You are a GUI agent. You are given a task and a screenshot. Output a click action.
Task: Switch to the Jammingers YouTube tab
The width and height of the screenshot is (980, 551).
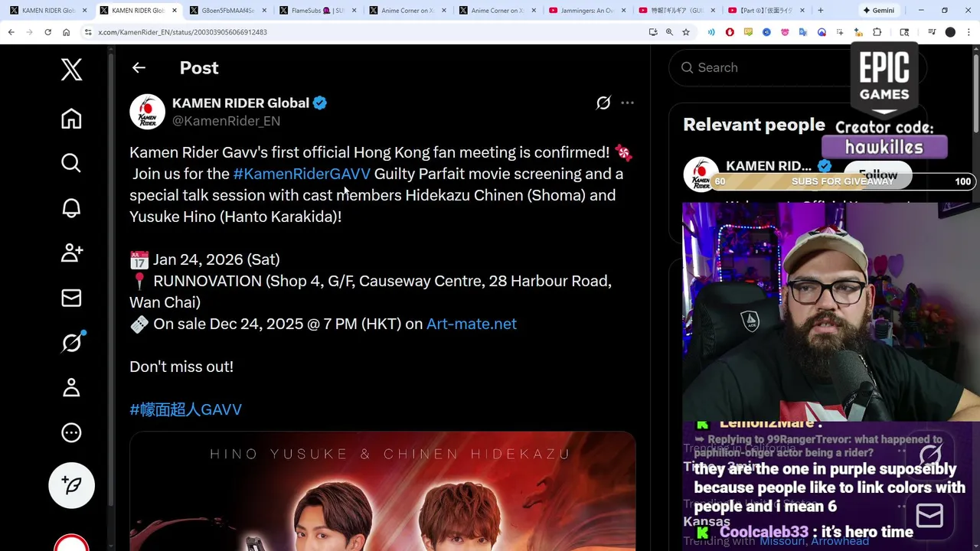point(586,11)
